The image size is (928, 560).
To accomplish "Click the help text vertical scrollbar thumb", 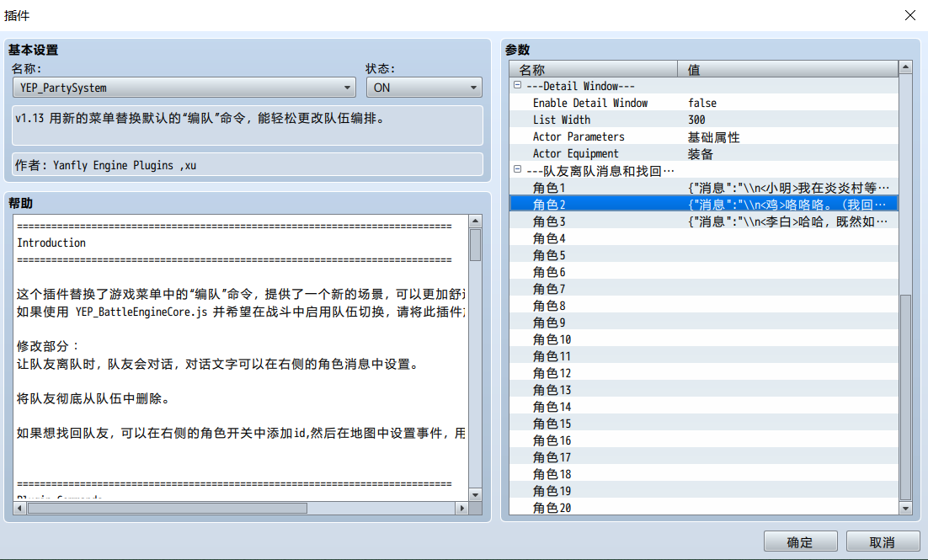I will (475, 244).
